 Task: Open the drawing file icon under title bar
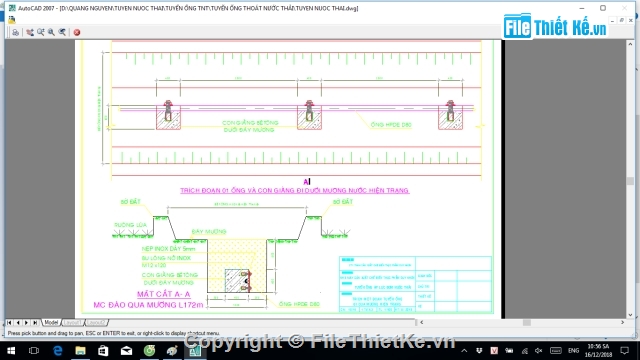tap(11, 20)
